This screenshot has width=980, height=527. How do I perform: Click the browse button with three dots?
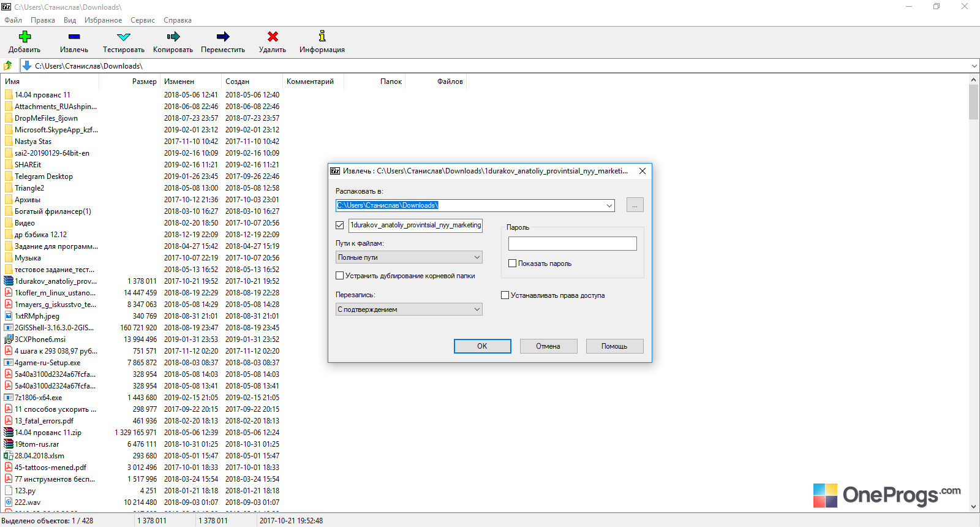(x=635, y=205)
